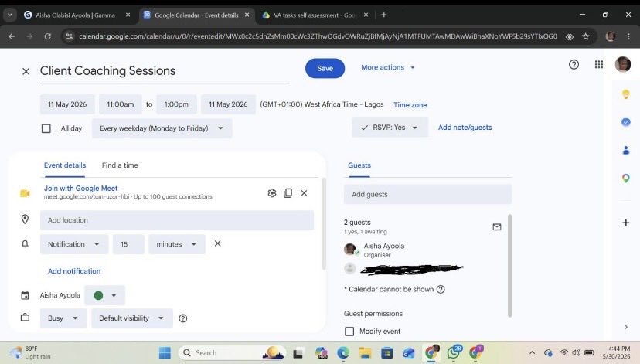Image resolution: width=640 pixels, height=364 pixels.
Task: Click the Add guests field
Action: point(427,194)
